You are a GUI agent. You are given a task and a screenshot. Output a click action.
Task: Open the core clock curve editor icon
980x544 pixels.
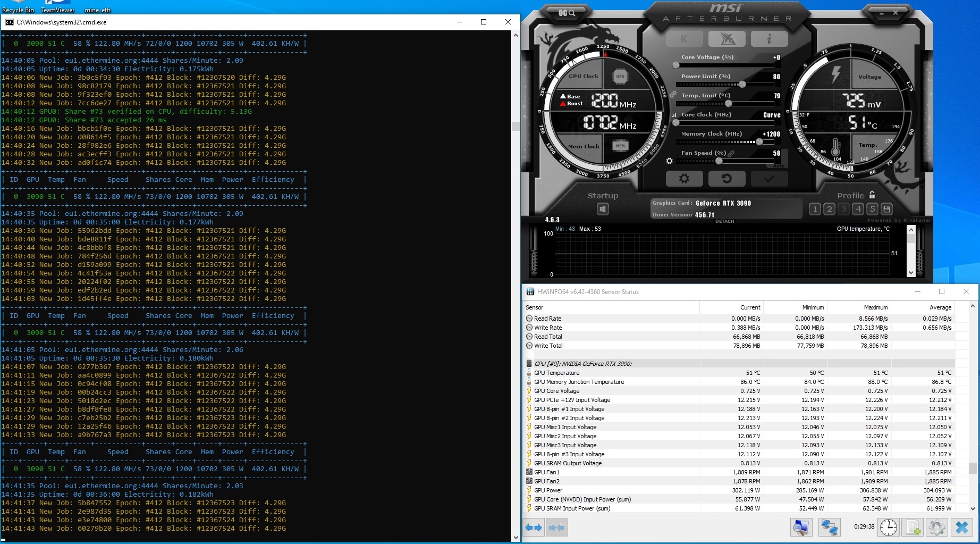[674, 115]
